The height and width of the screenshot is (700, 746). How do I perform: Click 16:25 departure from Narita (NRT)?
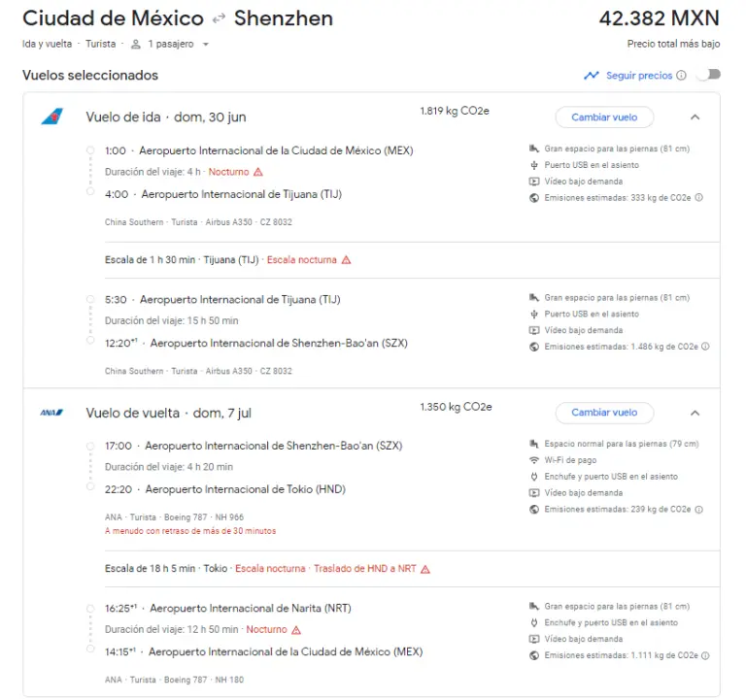[x=228, y=608]
